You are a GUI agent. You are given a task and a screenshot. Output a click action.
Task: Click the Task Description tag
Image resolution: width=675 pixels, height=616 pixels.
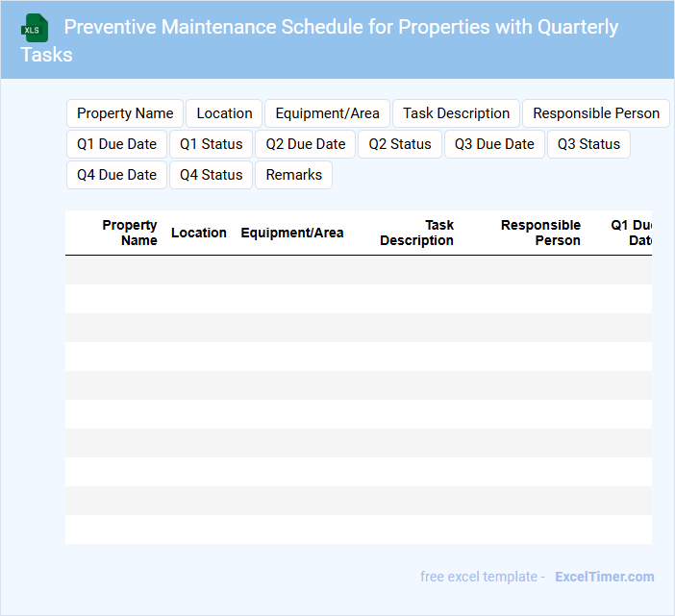(456, 113)
